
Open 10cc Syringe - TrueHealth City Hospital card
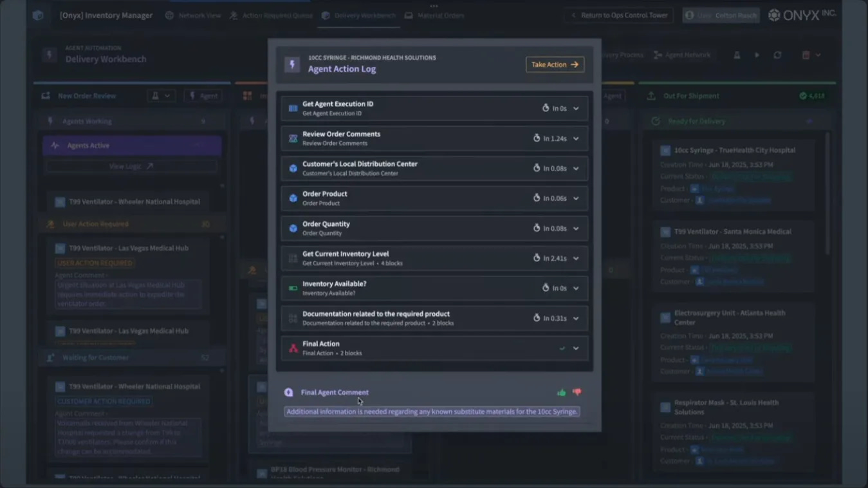(734, 176)
